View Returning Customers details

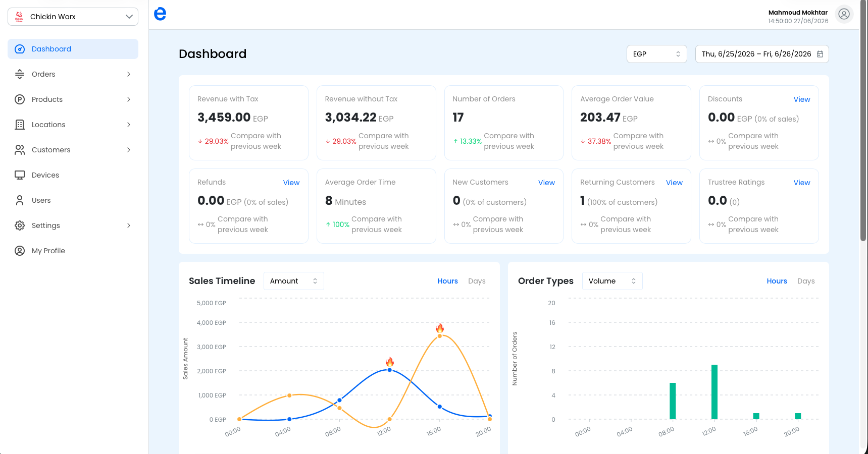(674, 183)
